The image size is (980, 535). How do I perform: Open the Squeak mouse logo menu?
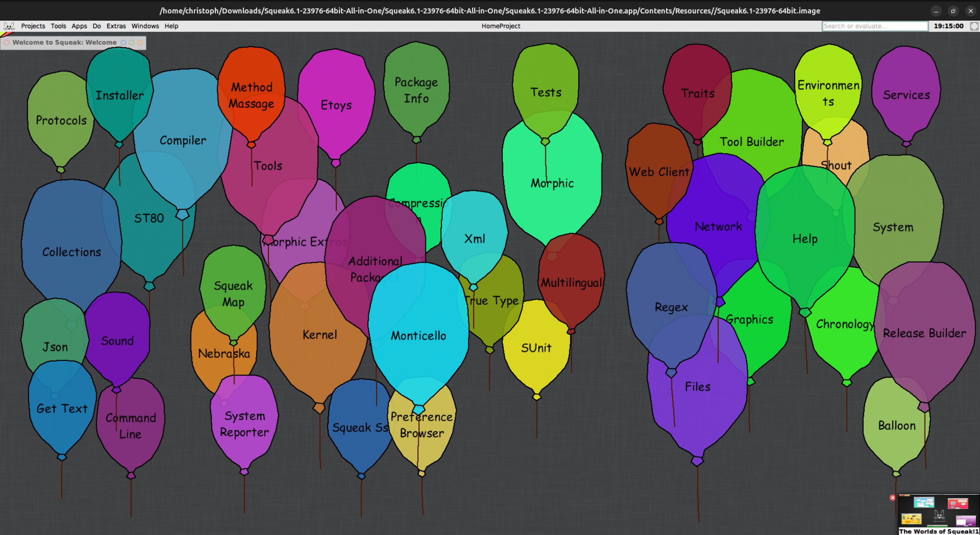click(9, 26)
